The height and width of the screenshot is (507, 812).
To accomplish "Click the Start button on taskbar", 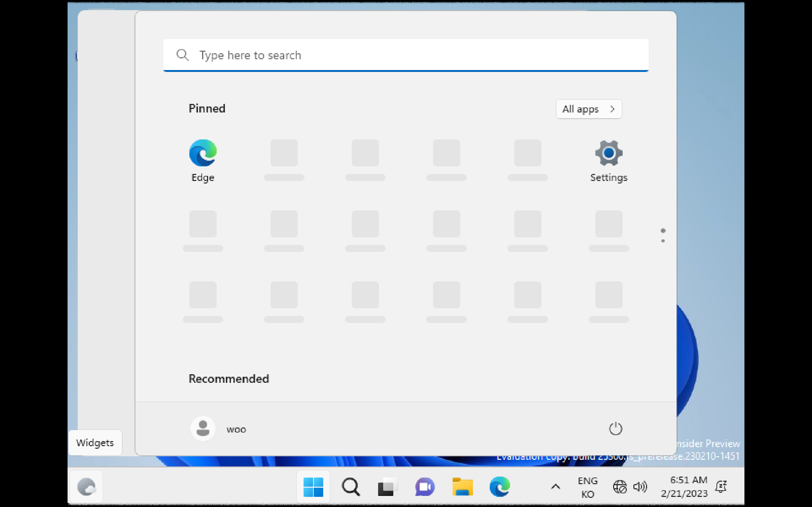I will (x=313, y=486).
